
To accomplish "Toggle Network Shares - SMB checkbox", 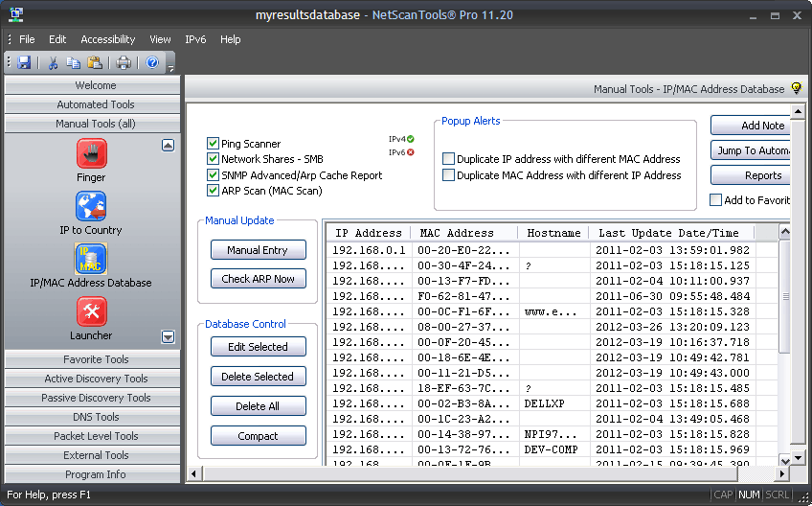I will click(x=213, y=159).
